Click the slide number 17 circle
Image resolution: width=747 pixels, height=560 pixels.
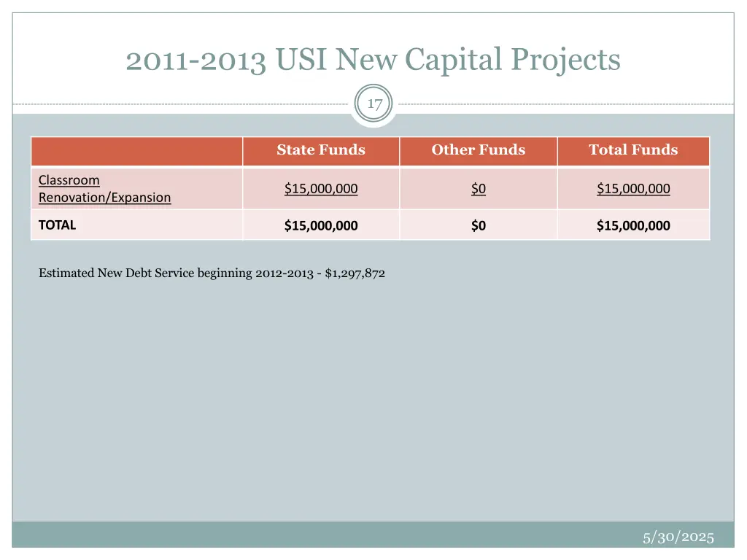tap(374, 104)
